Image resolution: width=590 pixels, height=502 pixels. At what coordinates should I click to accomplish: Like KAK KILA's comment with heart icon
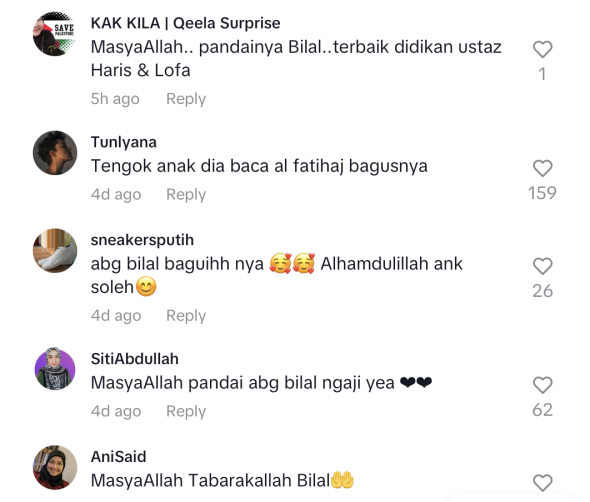click(542, 49)
